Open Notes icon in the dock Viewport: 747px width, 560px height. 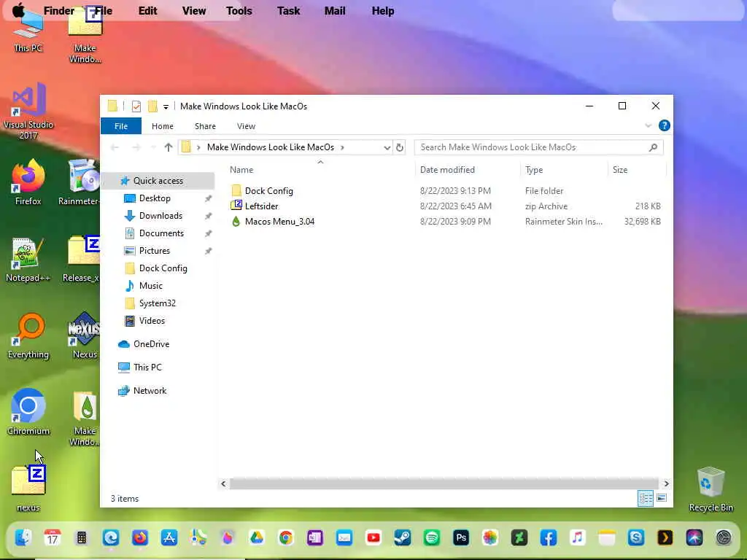(x=606, y=537)
